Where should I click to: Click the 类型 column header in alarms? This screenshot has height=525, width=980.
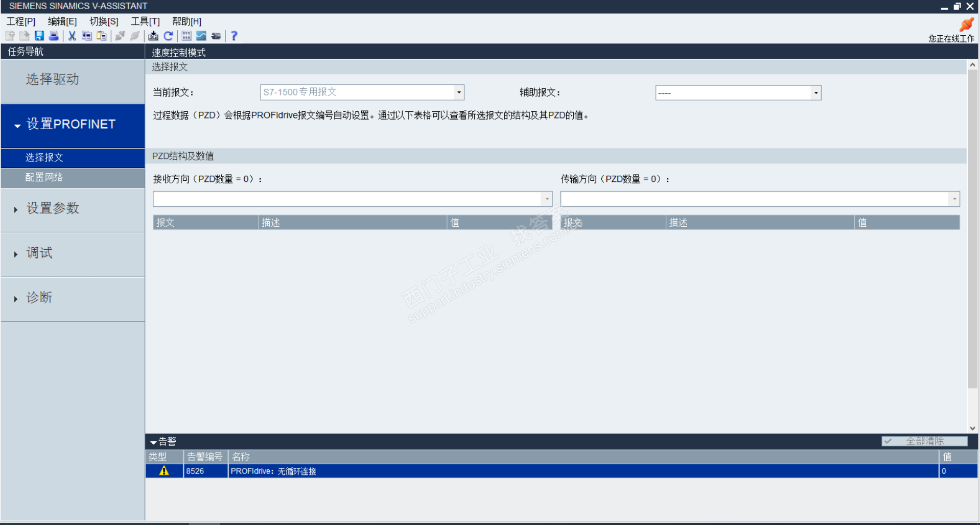pyautogui.click(x=164, y=457)
